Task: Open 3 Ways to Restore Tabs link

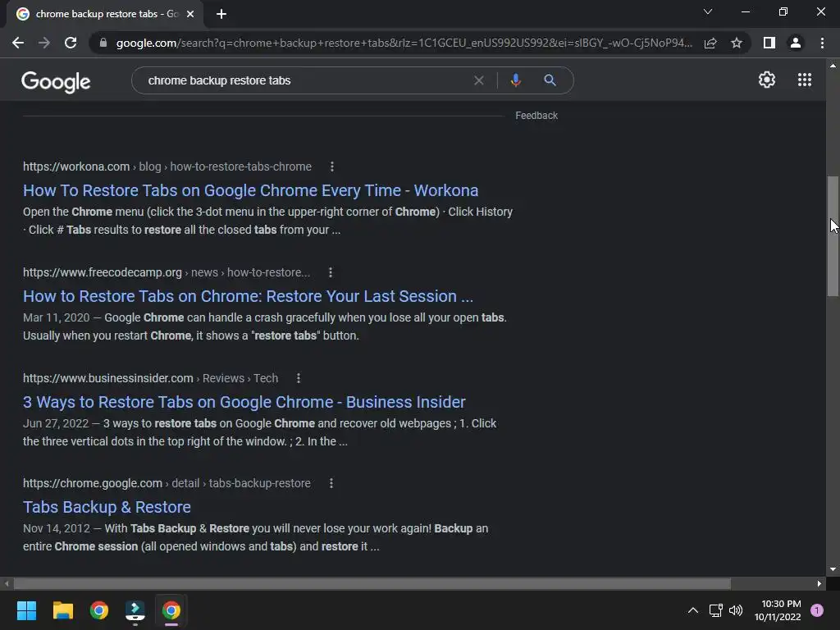Action: click(244, 402)
